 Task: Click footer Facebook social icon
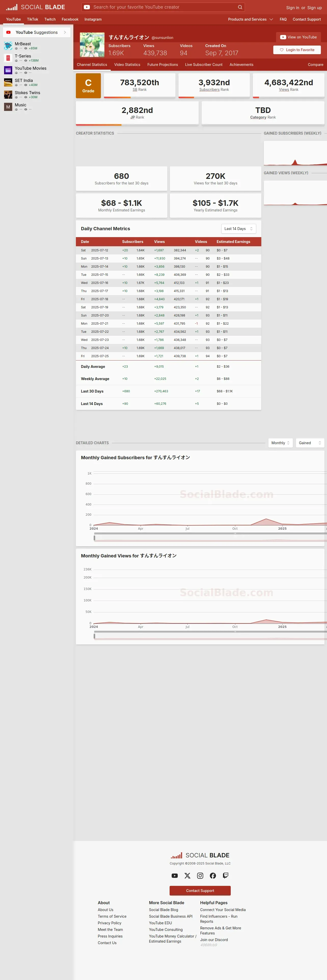pyautogui.click(x=213, y=876)
